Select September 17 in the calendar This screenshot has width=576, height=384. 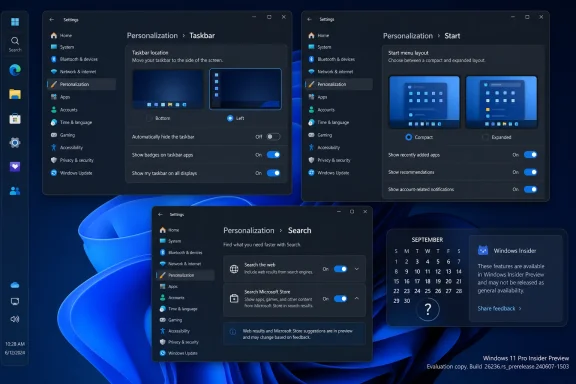417,281
